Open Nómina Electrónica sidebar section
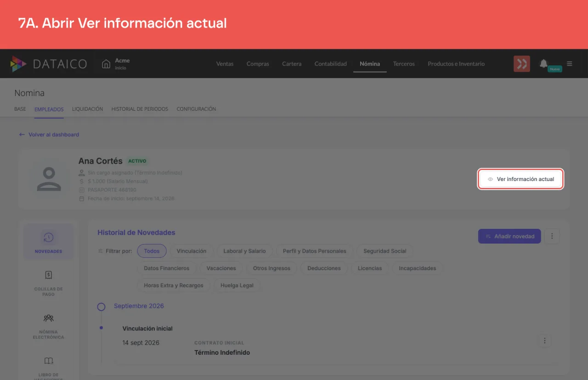The width and height of the screenshot is (588, 380). (48, 326)
